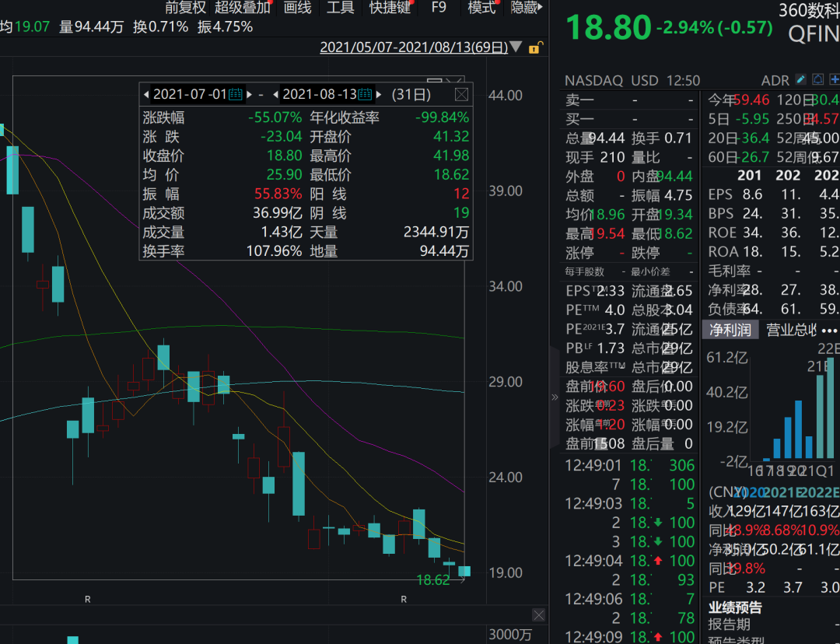Close the interval statistics popup

coord(461,94)
